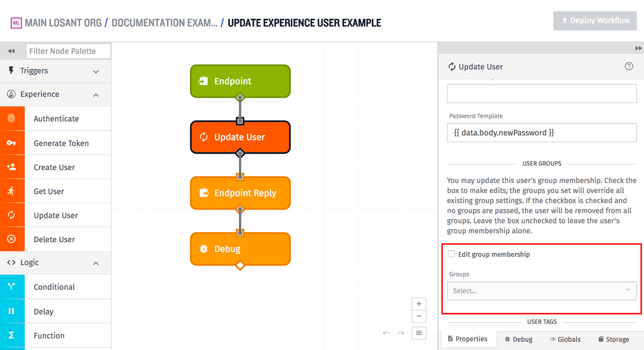644x350 pixels.
Task: Switch to the Properties tab
Action: point(468,339)
